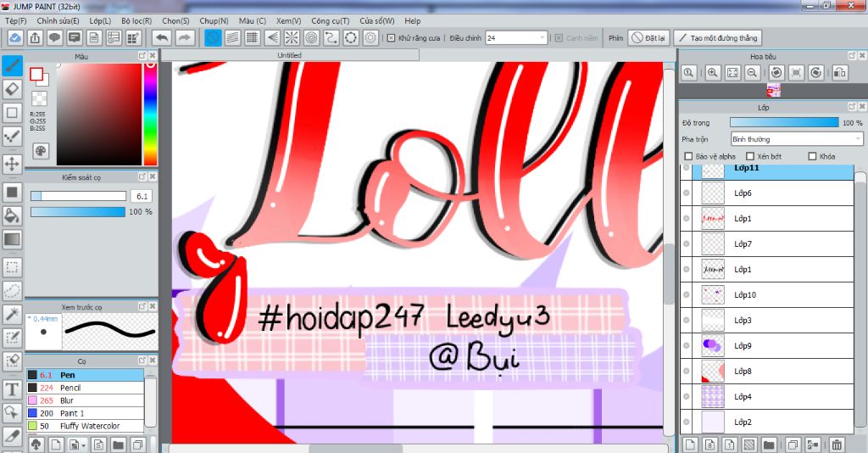This screenshot has width=868, height=453.
Task: Open the Tệp(F) menu
Action: click(x=15, y=20)
